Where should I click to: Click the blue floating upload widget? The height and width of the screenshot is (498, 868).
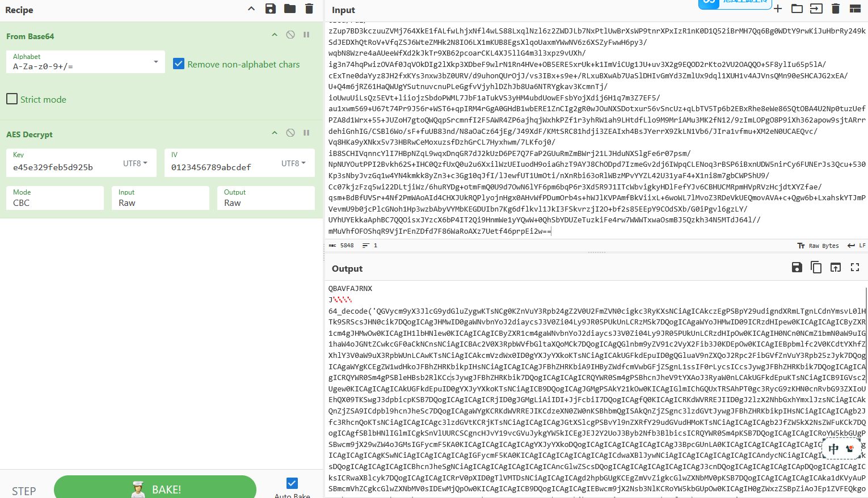(735, 3)
